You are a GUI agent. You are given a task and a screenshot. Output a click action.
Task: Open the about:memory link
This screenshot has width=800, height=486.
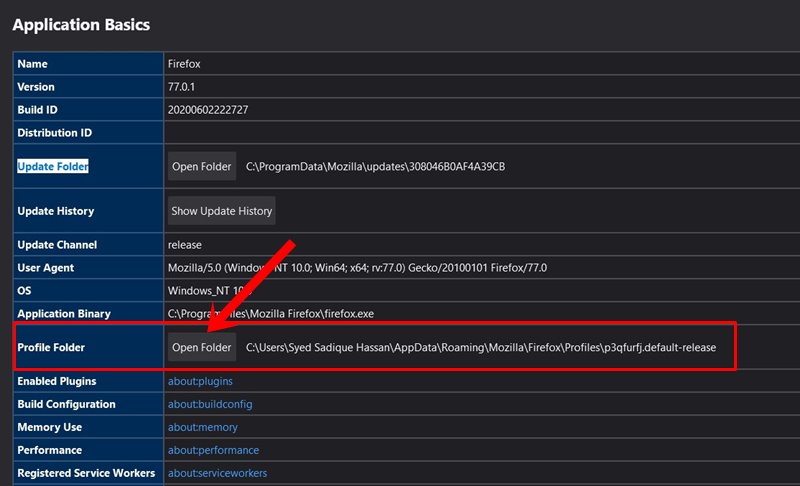point(203,427)
